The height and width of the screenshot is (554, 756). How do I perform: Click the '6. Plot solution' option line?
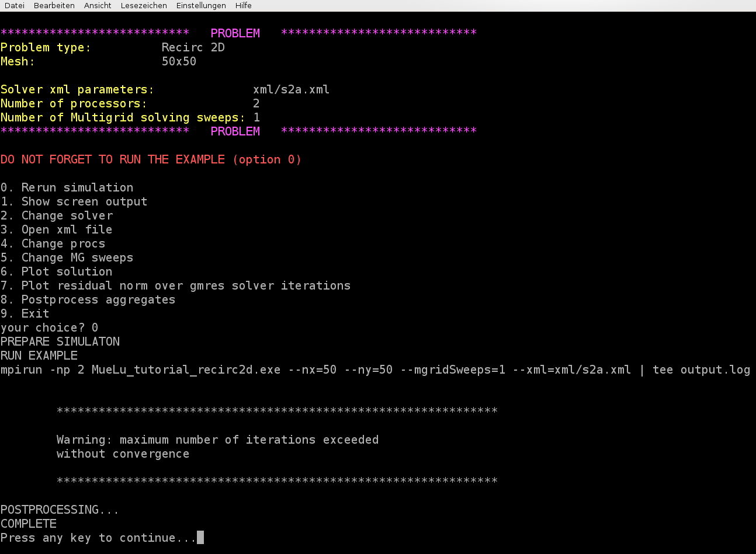pyautogui.click(x=57, y=271)
